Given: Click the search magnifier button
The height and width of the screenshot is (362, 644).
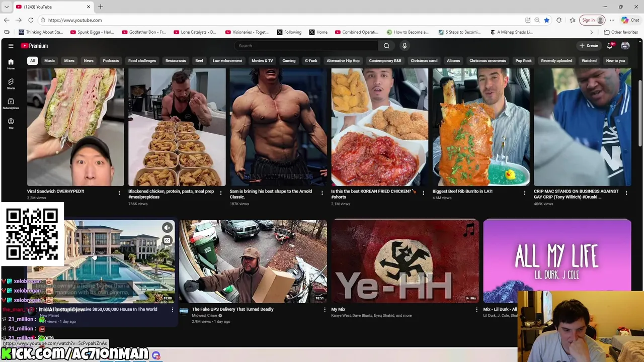Looking at the screenshot, I should [386, 46].
